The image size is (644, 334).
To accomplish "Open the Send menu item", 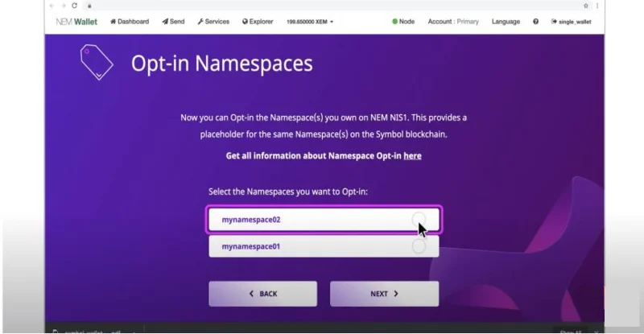I will point(173,22).
